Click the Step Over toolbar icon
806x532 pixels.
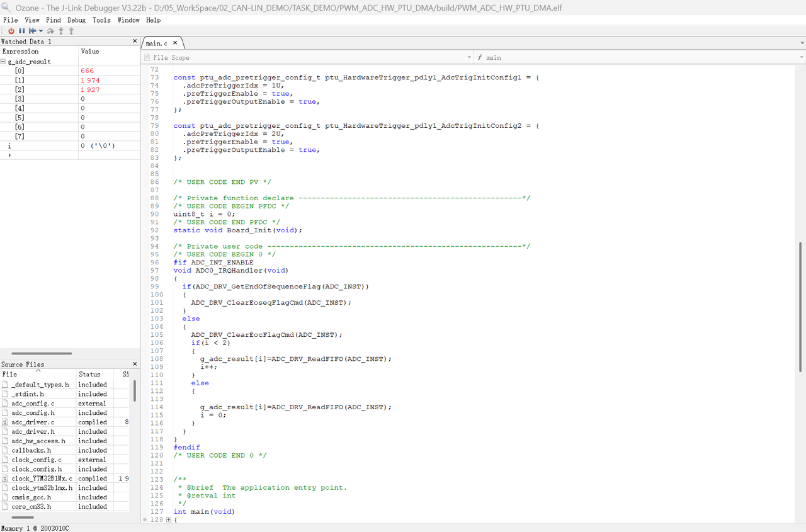click(50, 31)
